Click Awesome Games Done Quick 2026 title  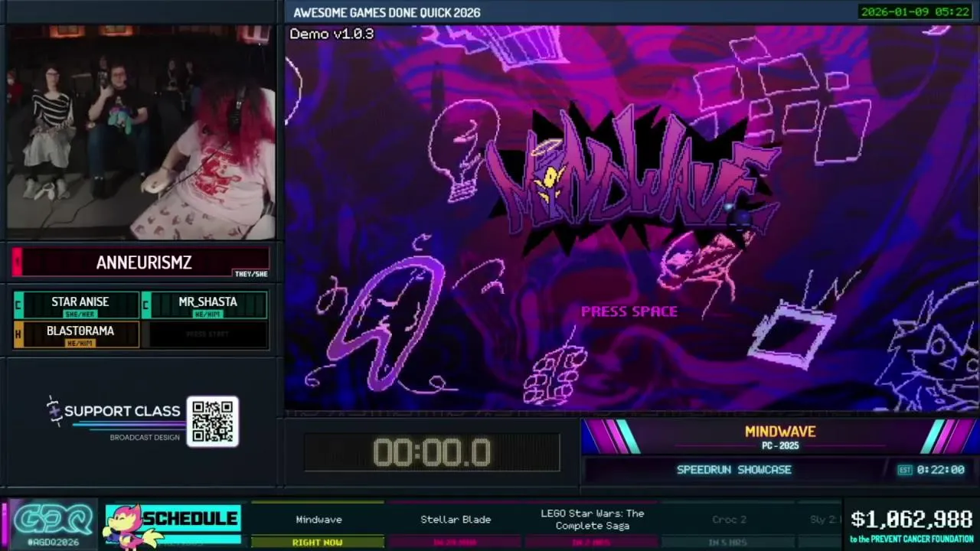tap(387, 12)
